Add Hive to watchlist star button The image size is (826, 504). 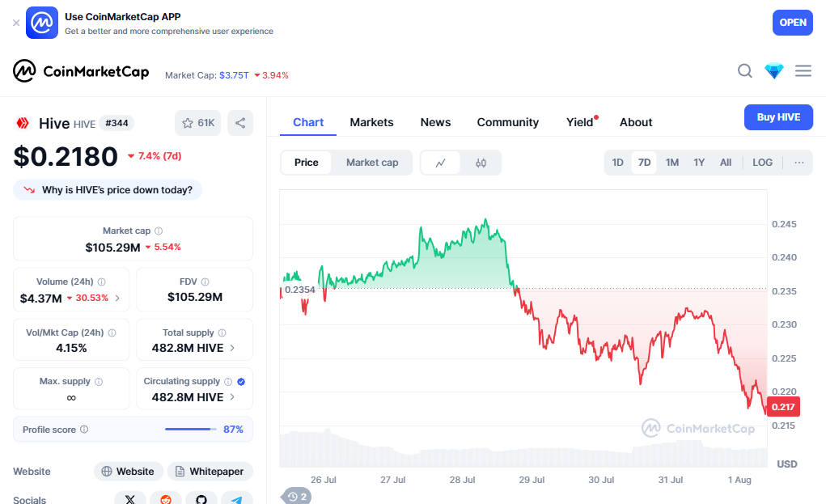tap(198, 123)
